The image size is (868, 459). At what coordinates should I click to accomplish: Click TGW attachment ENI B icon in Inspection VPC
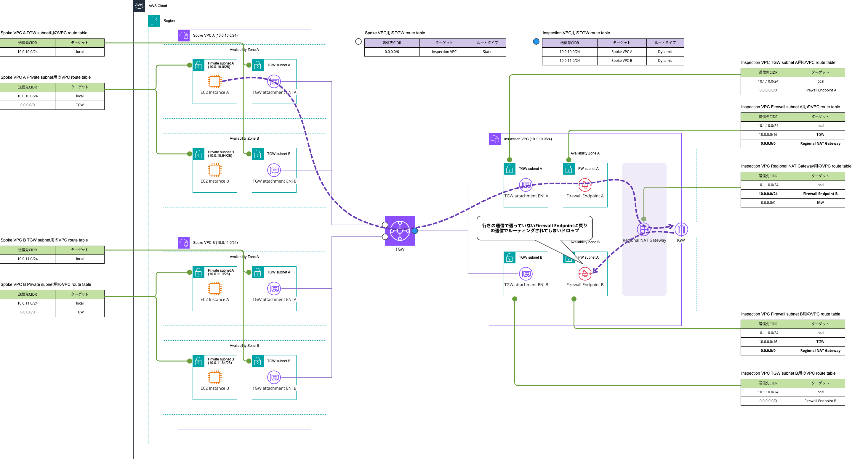(x=526, y=274)
